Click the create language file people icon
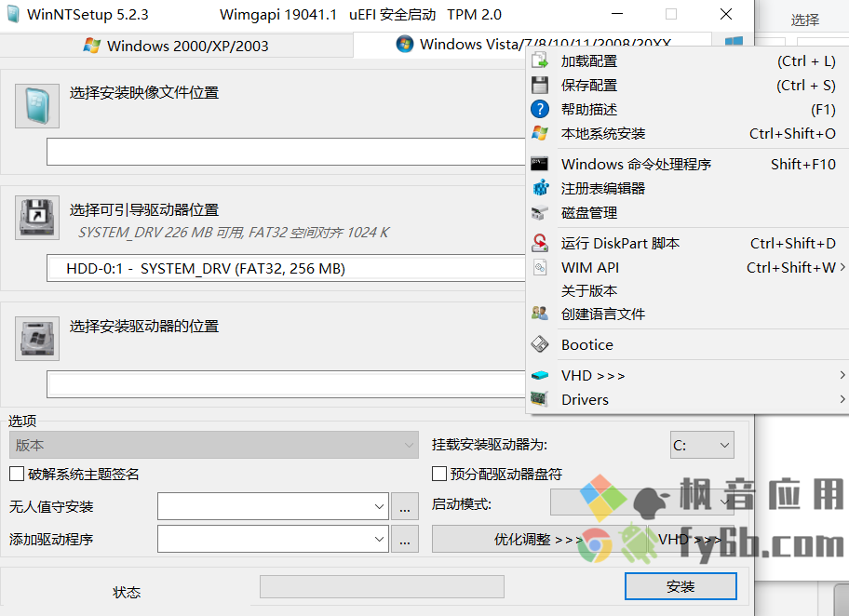Viewport: 849px width, 616px height. tap(540, 314)
